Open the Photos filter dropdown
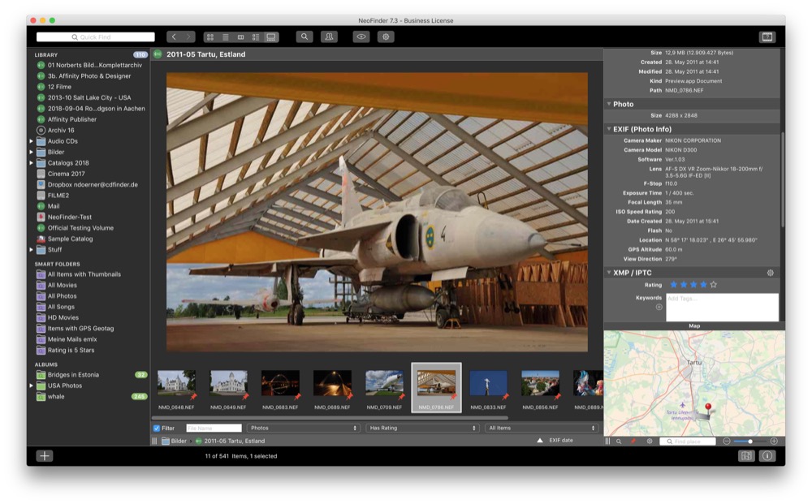The height and width of the screenshot is (504, 812). coord(304,428)
